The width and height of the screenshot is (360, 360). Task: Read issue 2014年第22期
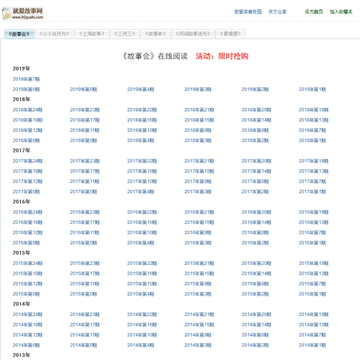tap(142, 314)
